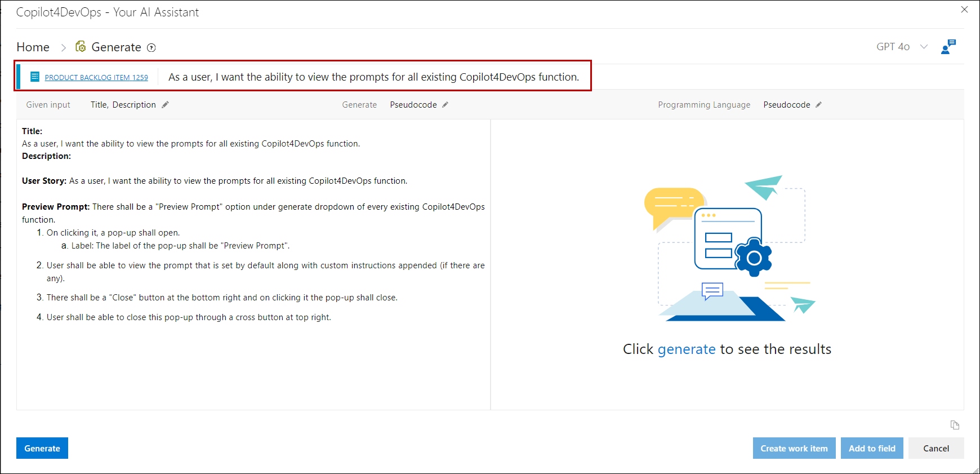Image resolution: width=980 pixels, height=474 pixels.
Task: Click the Generate button at bottom left
Action: click(x=42, y=448)
